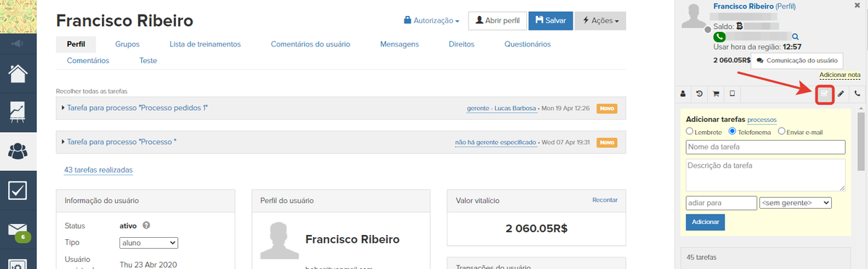
Task: Select the Enviar e-mail radio option
Action: (x=782, y=131)
